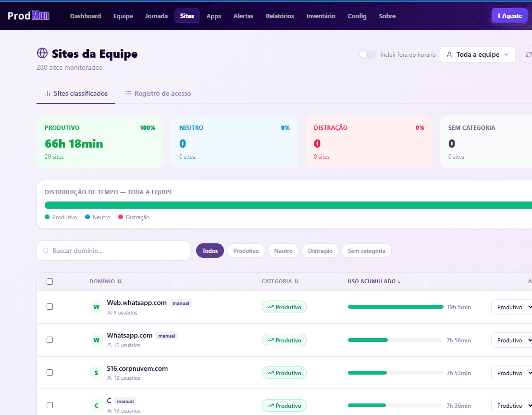Image resolution: width=532 pixels, height=415 pixels.
Task: Open the Dashboard nav item
Action: 86,16
